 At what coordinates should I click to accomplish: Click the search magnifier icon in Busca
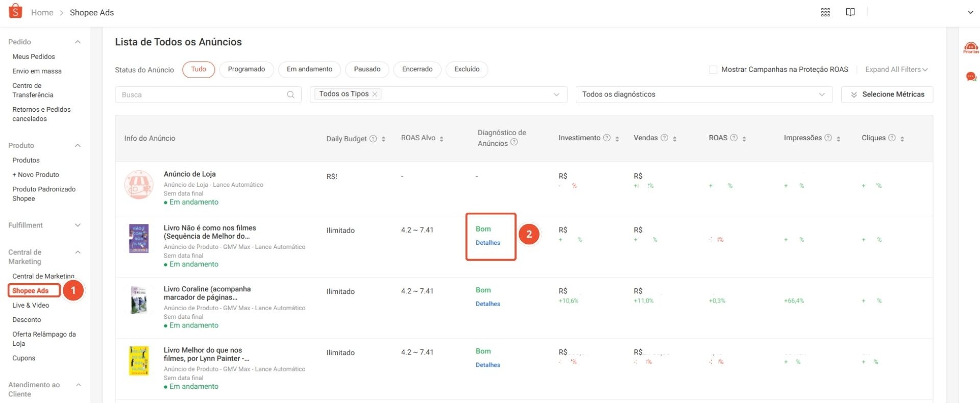pos(290,94)
